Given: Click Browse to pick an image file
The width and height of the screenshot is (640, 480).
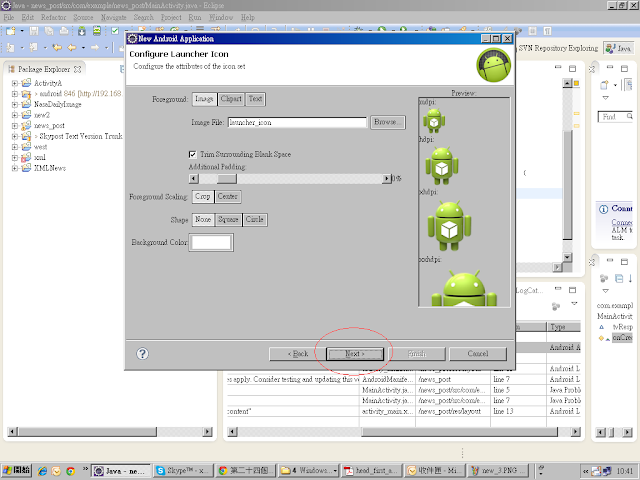Looking at the screenshot, I should 388,122.
